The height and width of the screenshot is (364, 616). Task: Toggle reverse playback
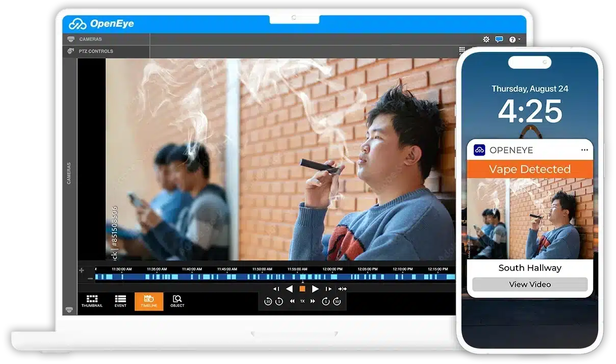290,289
